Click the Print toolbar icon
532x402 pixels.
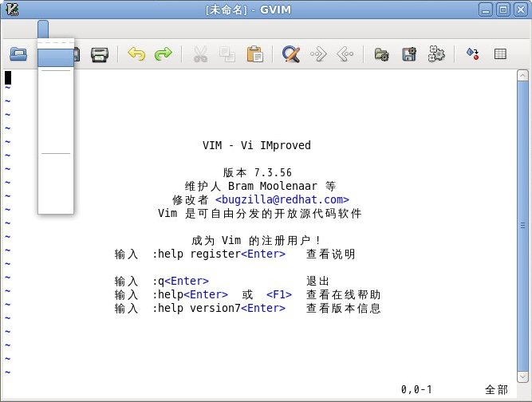pos(100,54)
